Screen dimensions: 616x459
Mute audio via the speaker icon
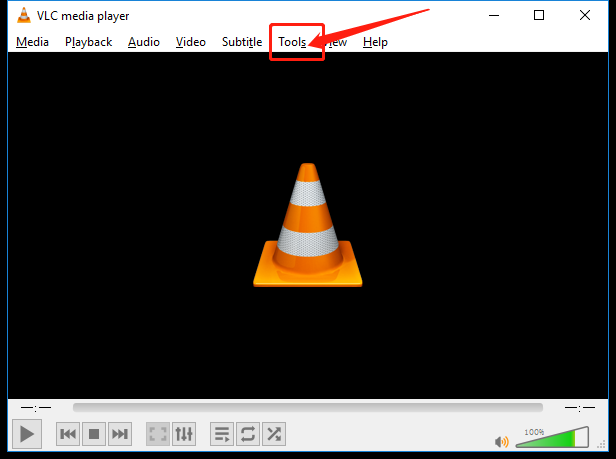point(502,442)
